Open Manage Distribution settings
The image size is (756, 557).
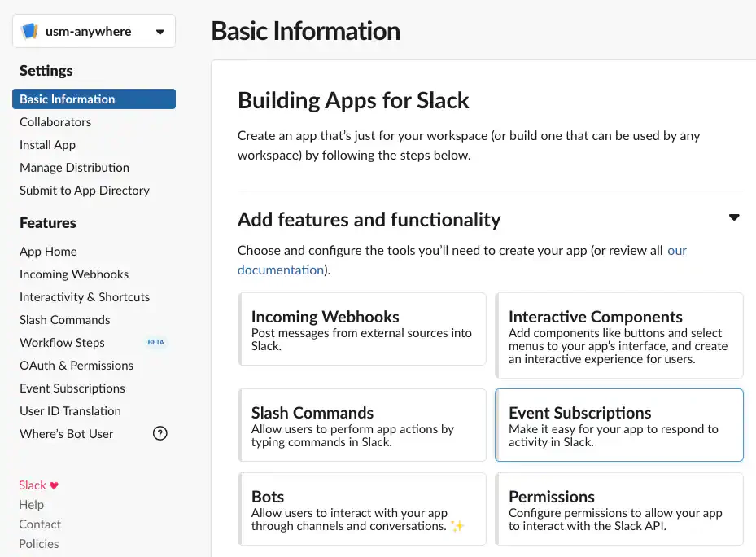click(74, 168)
